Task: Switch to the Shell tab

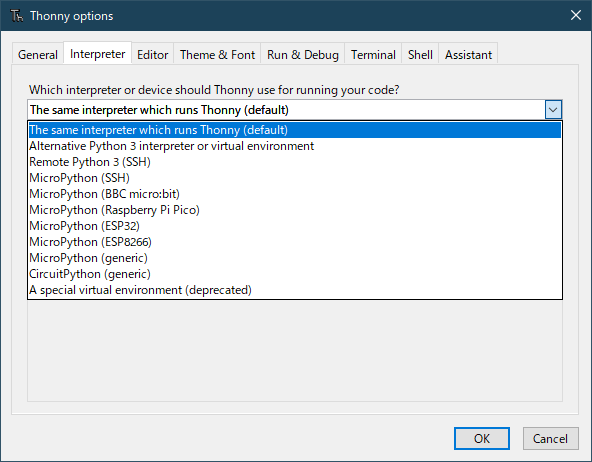Action: click(420, 54)
